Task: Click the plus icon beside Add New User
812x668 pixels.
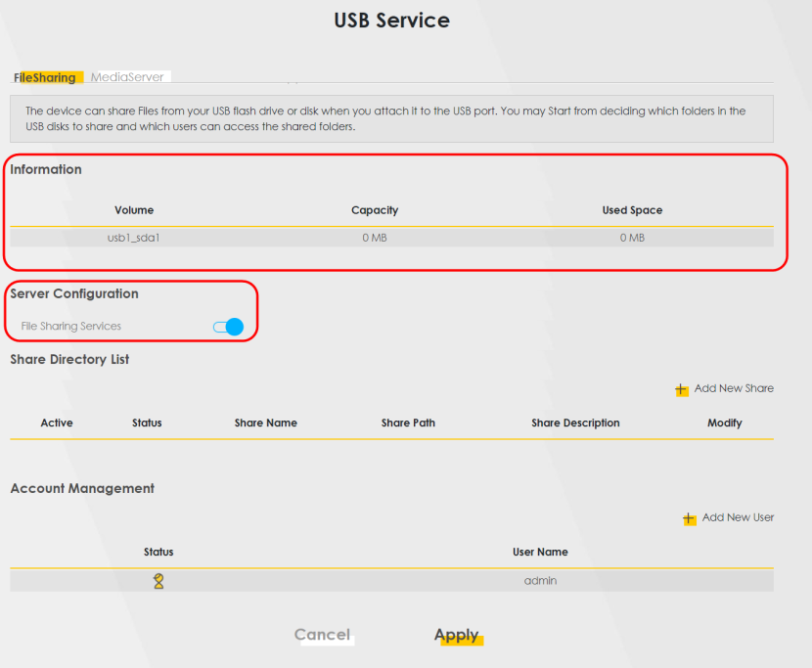Action: coord(690,518)
